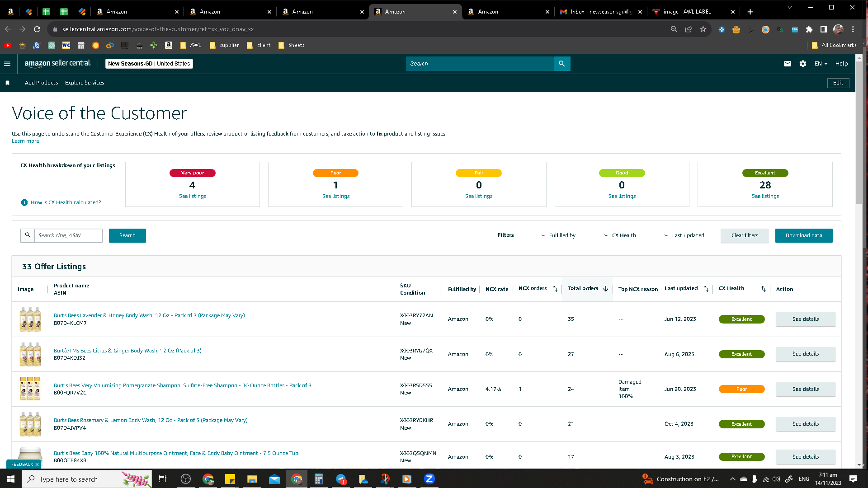
Task: Open the AWL bookmarks folder
Action: click(190, 45)
